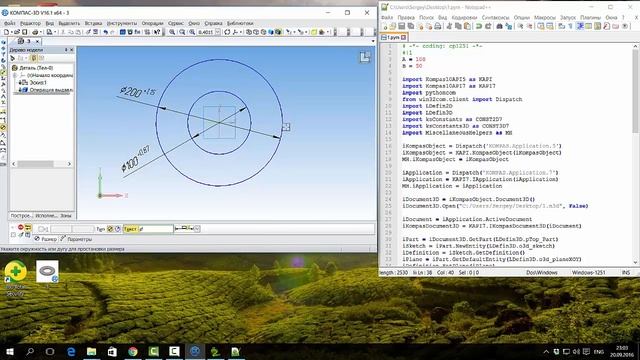This screenshot has height=360, width=640.
Task: Open the document tabs list arrow at tab bar right
Action: tap(373, 41)
